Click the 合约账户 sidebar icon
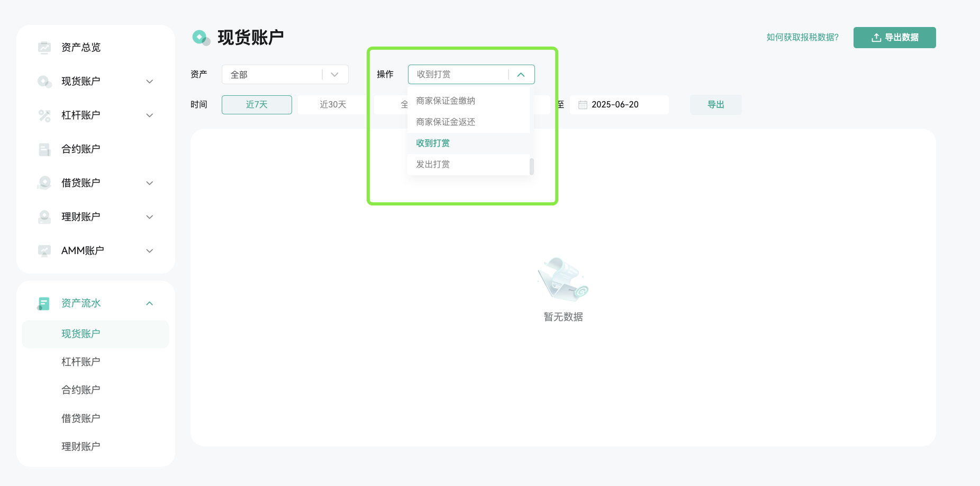This screenshot has height=486, width=980. click(x=44, y=149)
